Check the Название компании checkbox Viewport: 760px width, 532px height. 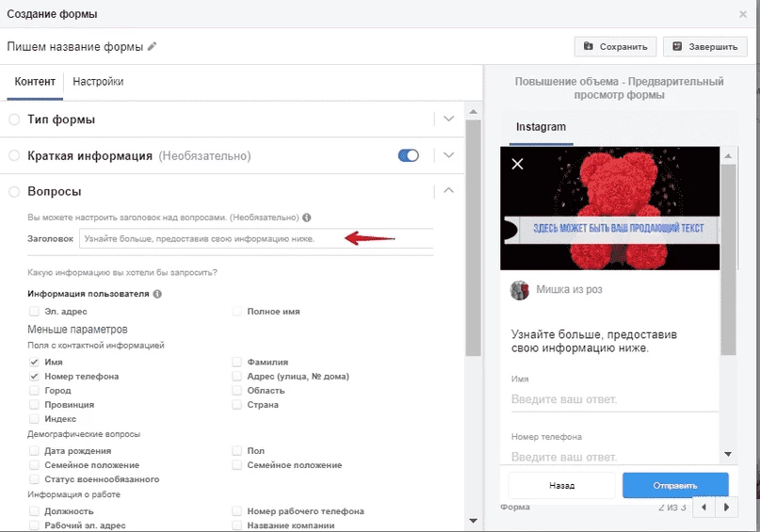[236, 524]
